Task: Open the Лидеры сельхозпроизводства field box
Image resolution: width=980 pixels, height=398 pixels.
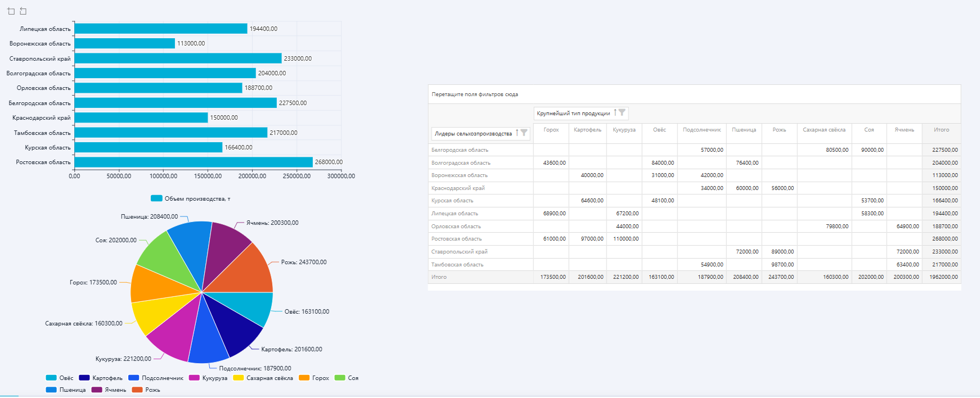Action: [x=473, y=134]
